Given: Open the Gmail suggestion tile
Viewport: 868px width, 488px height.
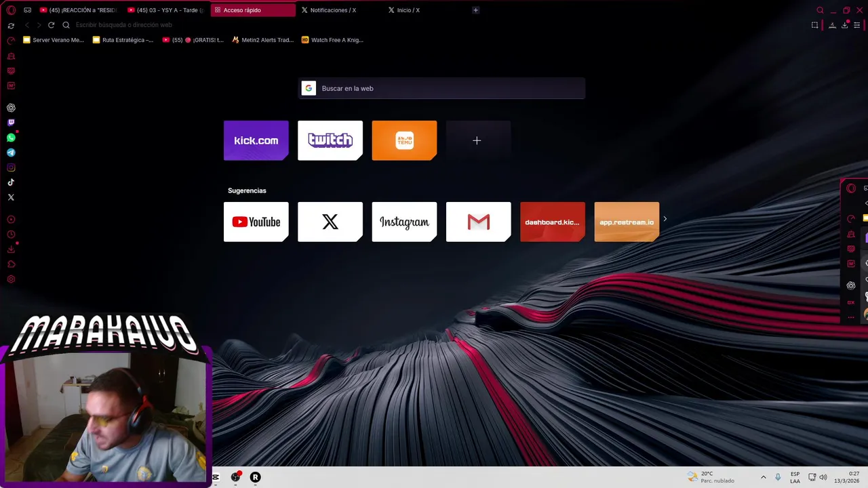Looking at the screenshot, I should pyautogui.click(x=478, y=222).
